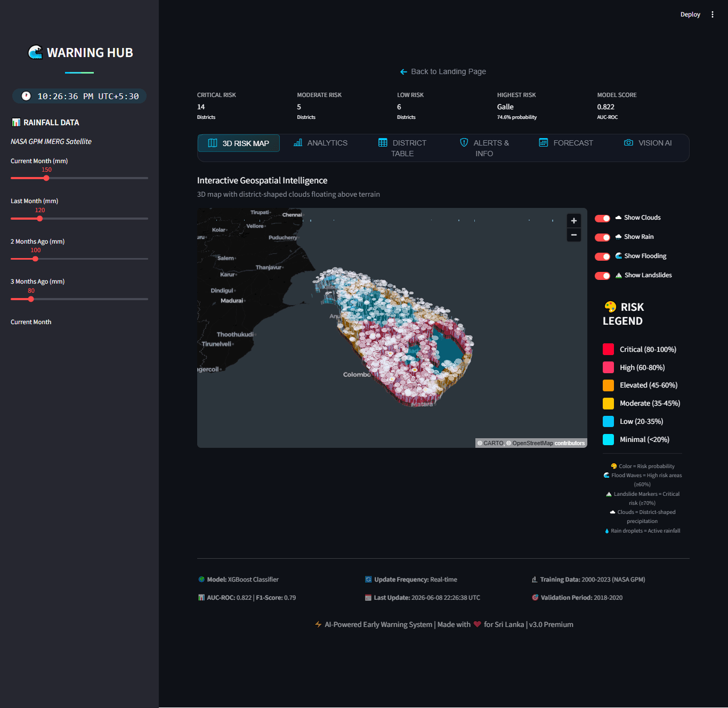This screenshot has width=728, height=708.
Task: Click the calendar icon in Forecast tab
Action: (x=544, y=142)
